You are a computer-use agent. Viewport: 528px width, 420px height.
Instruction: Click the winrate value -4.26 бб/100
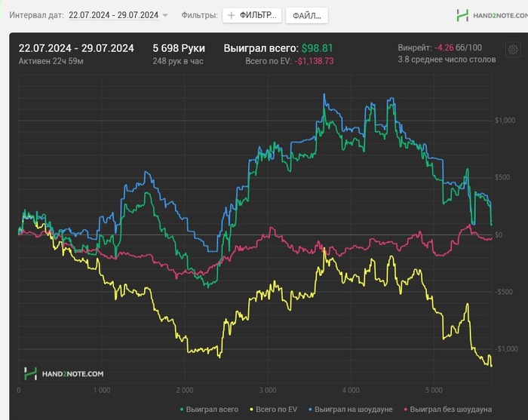[x=458, y=48]
